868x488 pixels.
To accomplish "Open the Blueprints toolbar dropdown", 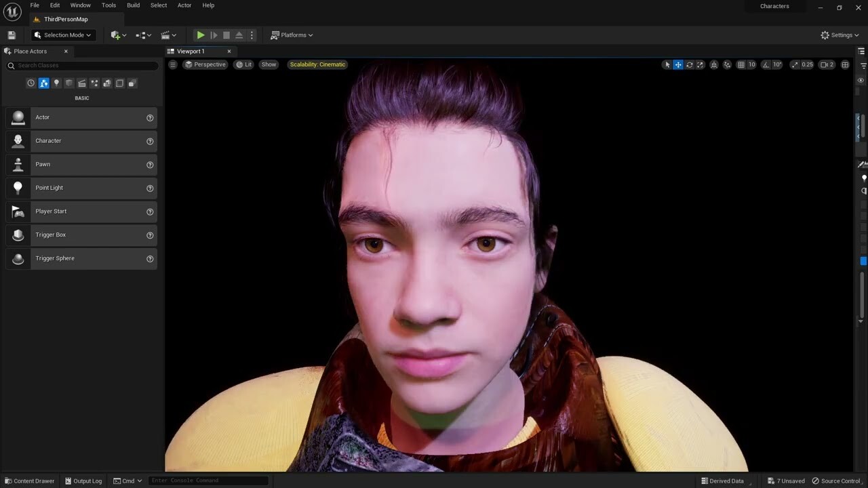I will click(142, 35).
